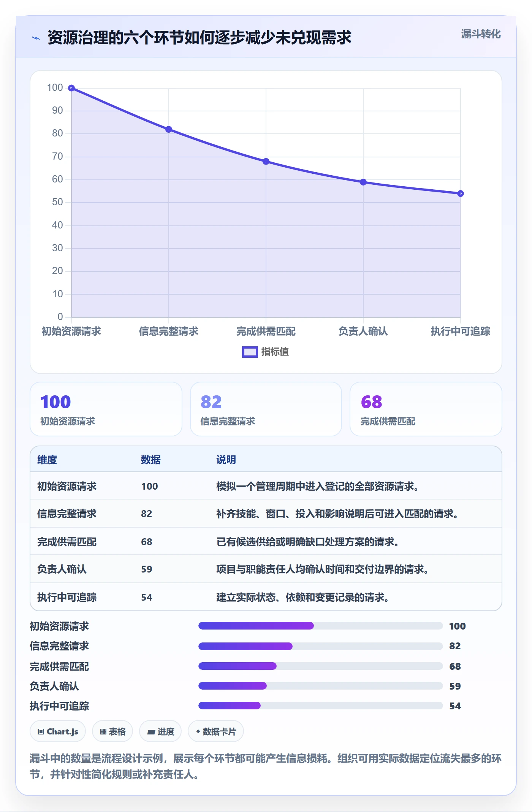Toggle the 指标值 legend swatch
532x812 pixels.
[250, 352]
